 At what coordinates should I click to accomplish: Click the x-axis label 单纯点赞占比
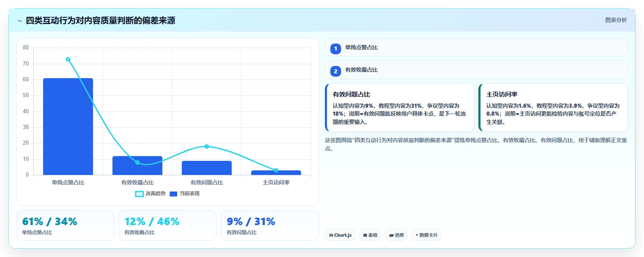click(x=68, y=182)
